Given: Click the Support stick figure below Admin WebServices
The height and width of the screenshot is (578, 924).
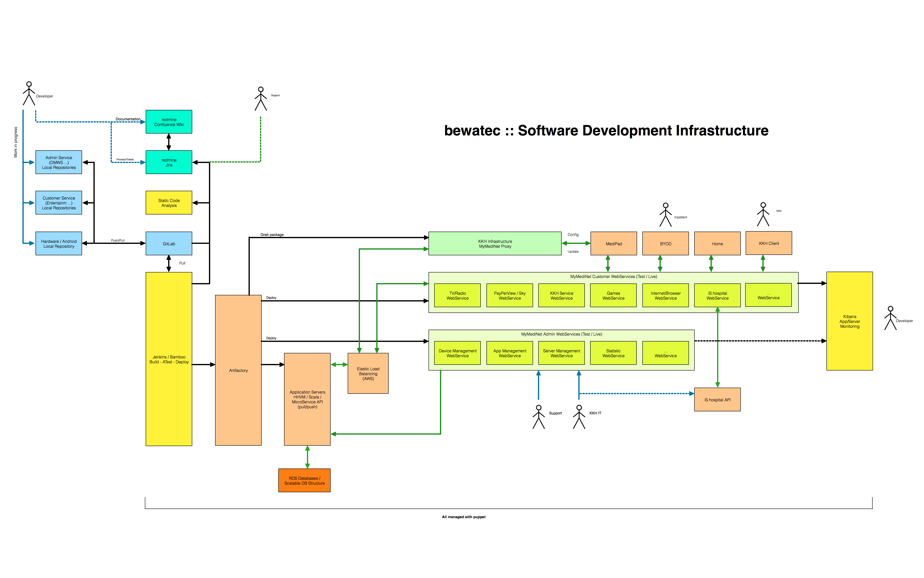Looking at the screenshot, I should (539, 417).
